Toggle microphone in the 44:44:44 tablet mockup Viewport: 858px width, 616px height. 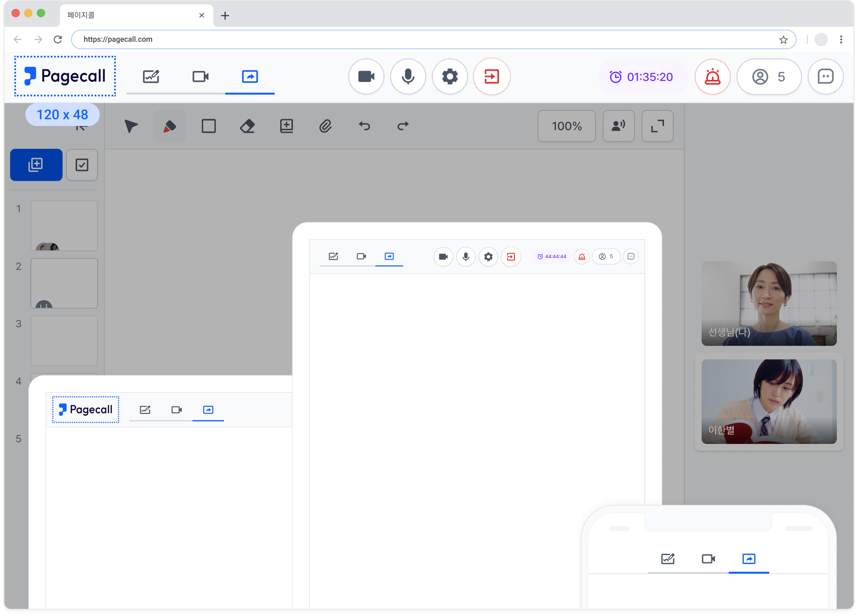tap(466, 257)
